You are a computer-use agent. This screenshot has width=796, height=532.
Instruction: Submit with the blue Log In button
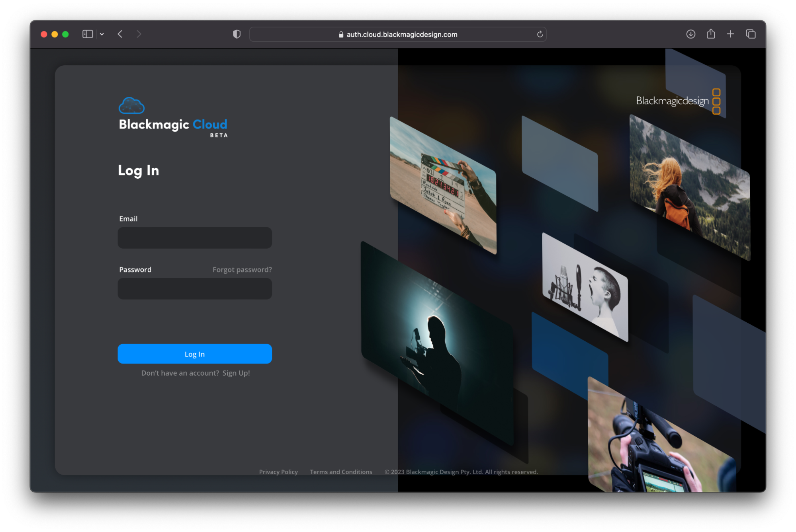[x=195, y=354]
